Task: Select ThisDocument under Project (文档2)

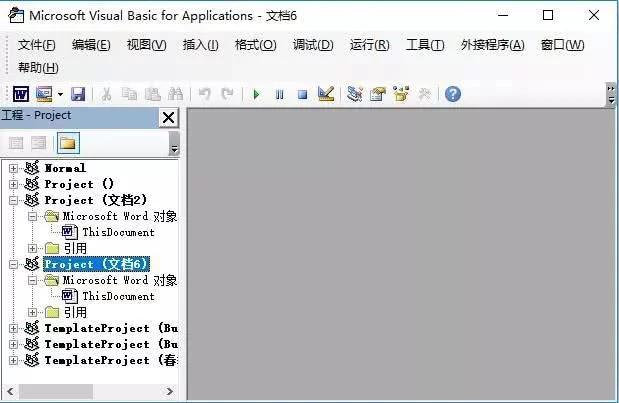Action: point(118,232)
